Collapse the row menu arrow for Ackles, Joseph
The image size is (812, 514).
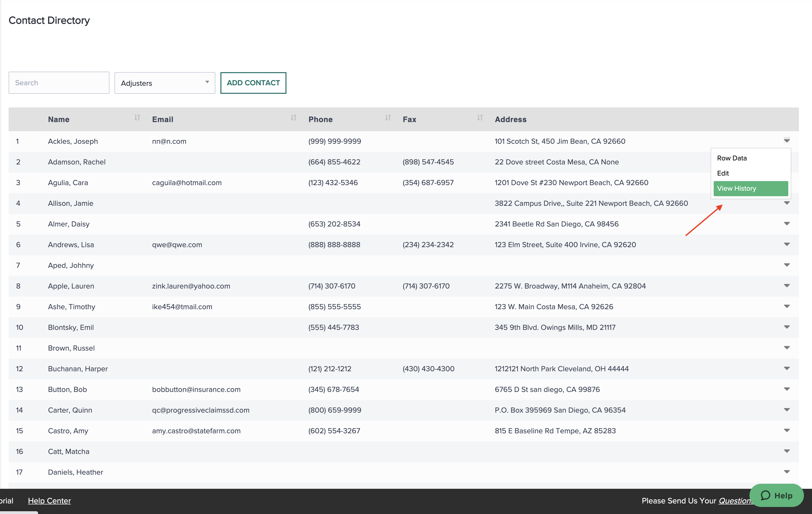click(787, 141)
